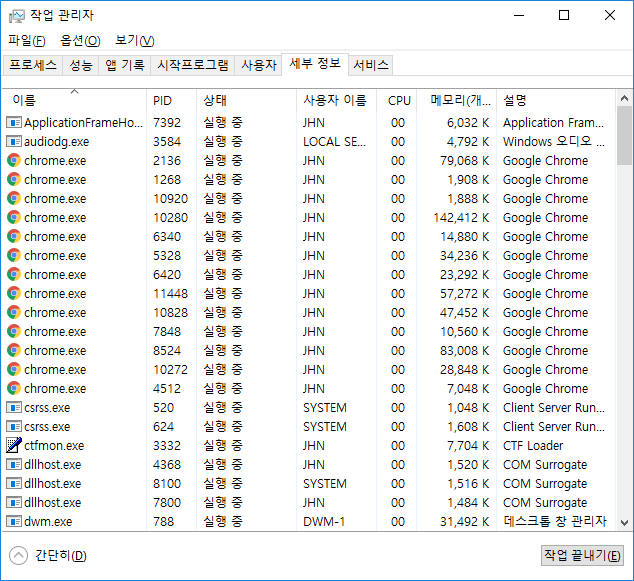634x581 pixels.
Task: Select PID 3332 cell
Action: [167, 446]
